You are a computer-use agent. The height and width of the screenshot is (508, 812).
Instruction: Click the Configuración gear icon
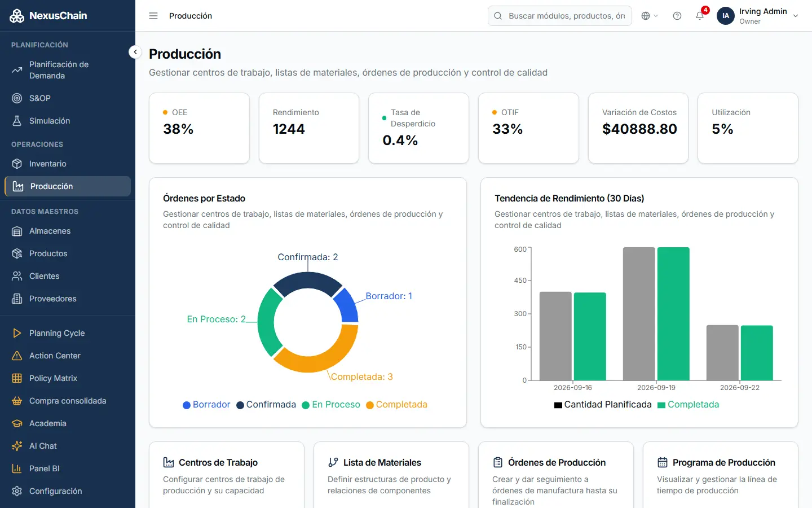pyautogui.click(x=17, y=491)
